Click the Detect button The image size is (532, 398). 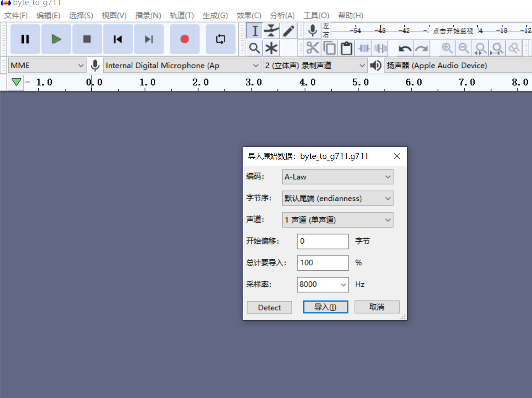point(269,307)
